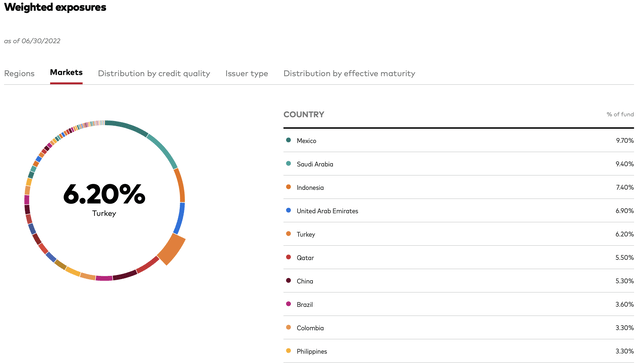Click the Turkey label inside donut chart
640x363 pixels.
pos(104,213)
